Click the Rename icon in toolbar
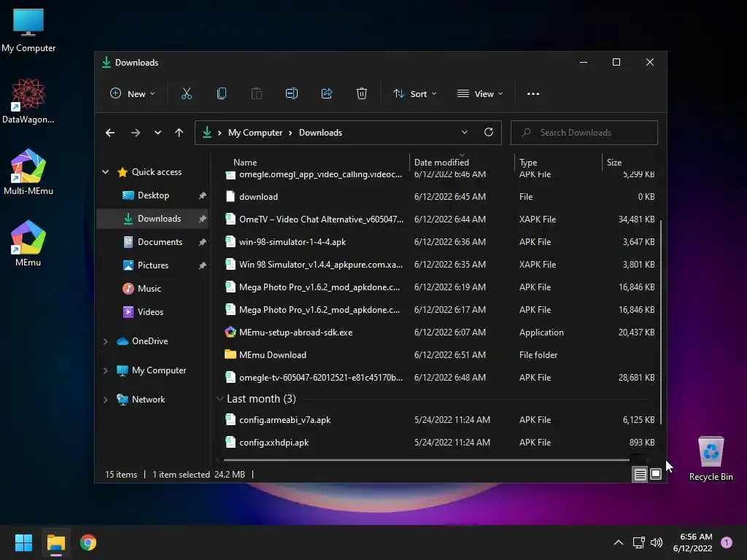This screenshot has height=560, width=747. 292,94
